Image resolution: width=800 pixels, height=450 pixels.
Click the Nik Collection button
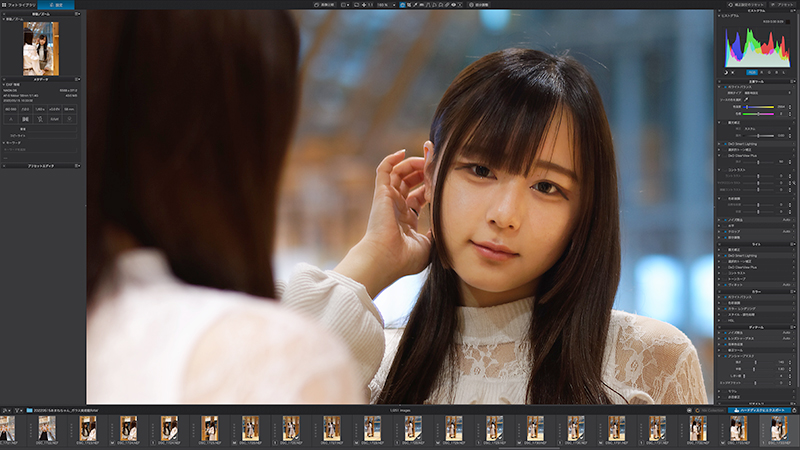[x=711, y=410]
